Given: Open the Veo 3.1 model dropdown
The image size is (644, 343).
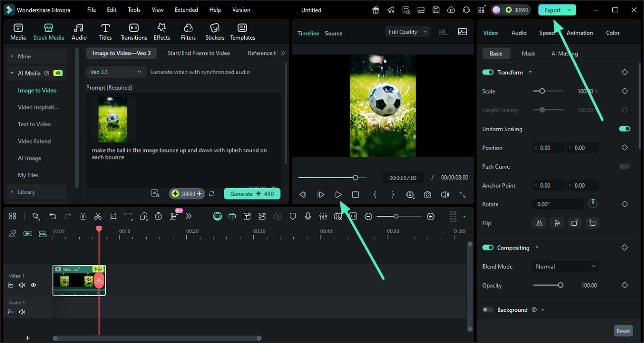Looking at the screenshot, I should [116, 72].
